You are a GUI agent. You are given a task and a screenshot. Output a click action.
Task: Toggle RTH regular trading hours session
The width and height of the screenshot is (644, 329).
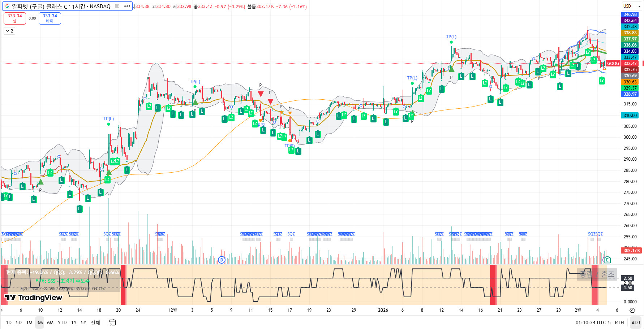pyautogui.click(x=619, y=322)
